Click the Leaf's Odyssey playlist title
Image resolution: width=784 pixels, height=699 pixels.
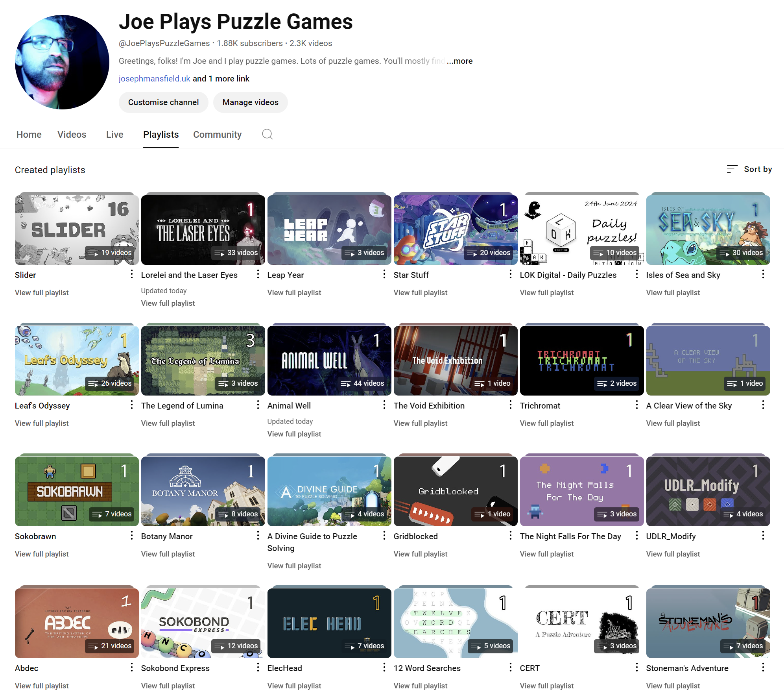tap(42, 406)
